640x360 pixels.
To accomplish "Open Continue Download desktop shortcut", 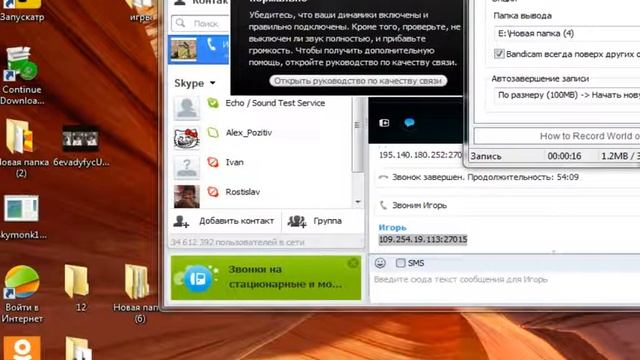I will point(22,76).
